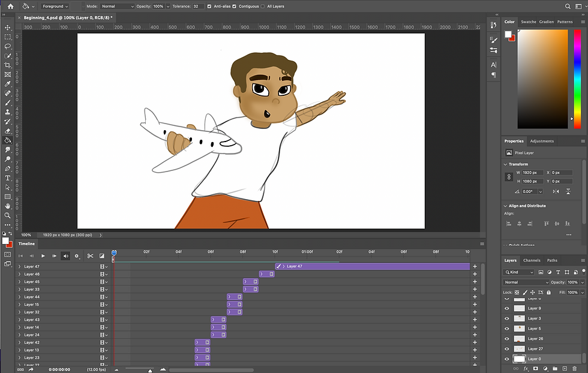This screenshot has width=588, height=373.
Task: Open layer styles fx icon
Action: click(526, 369)
